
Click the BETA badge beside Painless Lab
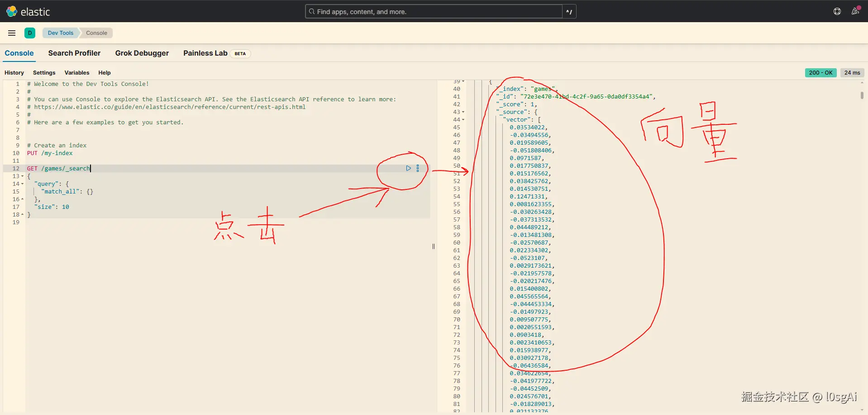pos(240,54)
